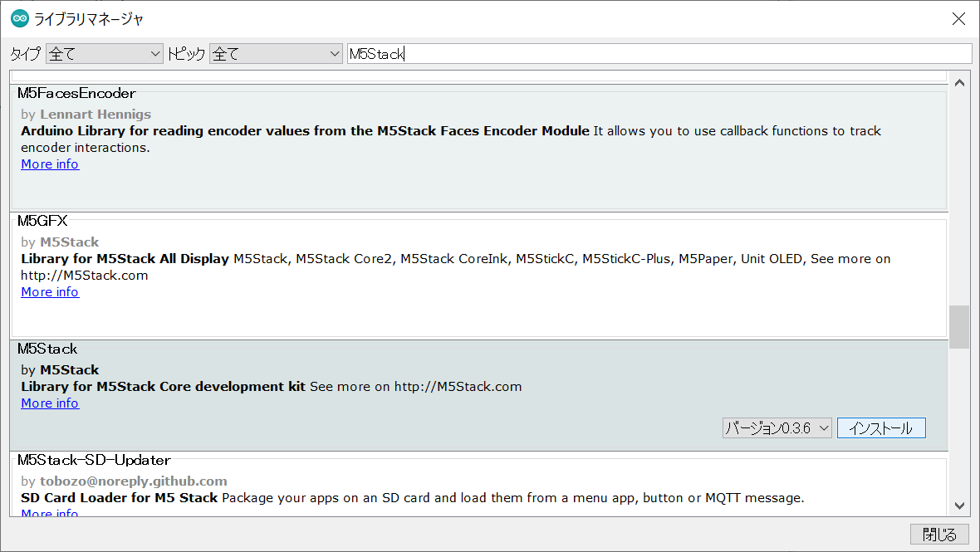
Task: Click the scrollbar down arrow
Action: 959,506
